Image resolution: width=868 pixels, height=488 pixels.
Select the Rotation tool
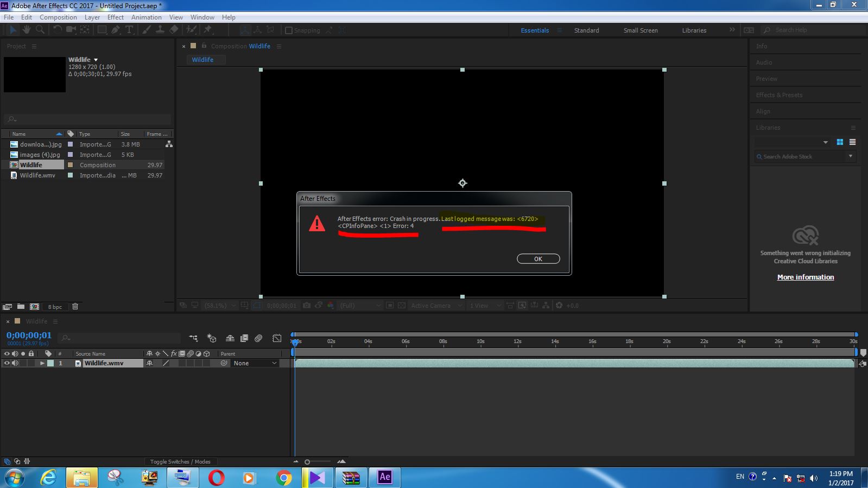(58, 30)
